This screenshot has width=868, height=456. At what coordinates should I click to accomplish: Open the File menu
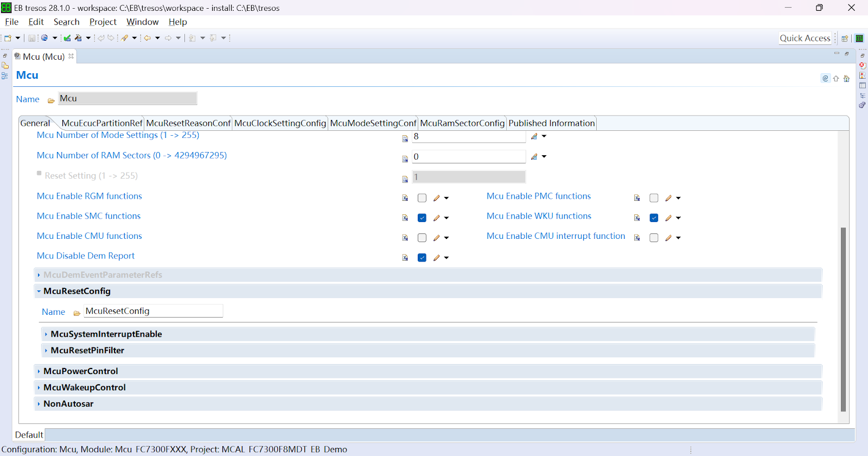click(11, 22)
